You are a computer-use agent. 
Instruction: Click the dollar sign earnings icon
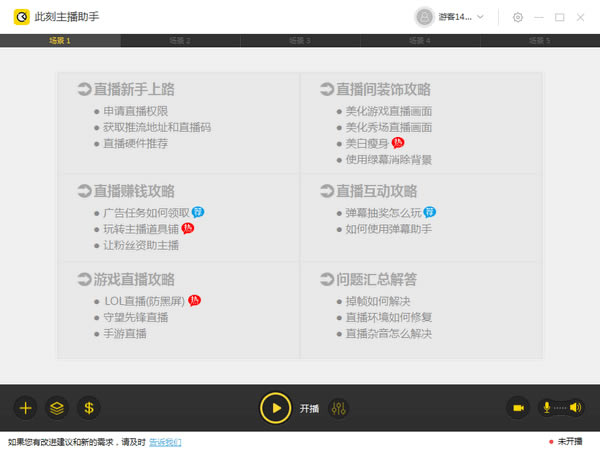click(x=89, y=408)
